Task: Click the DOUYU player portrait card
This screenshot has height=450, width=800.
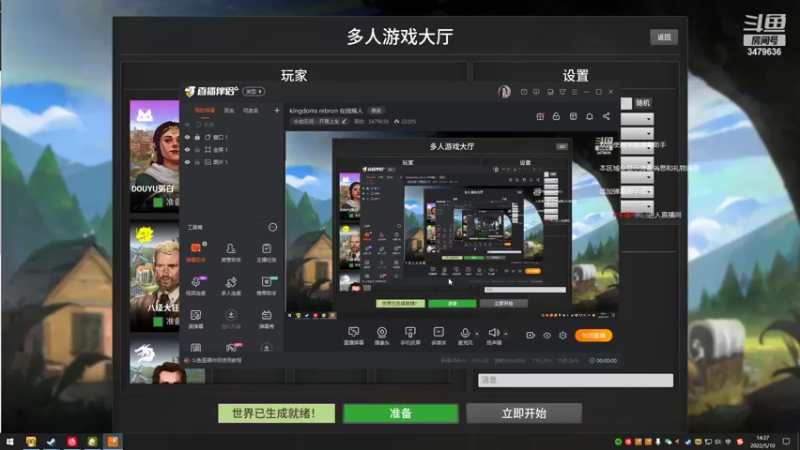Action: (154, 156)
